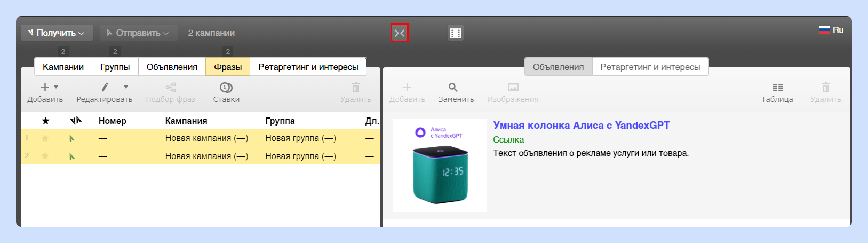Open the Отправить dropdown
Image resolution: width=868 pixels, height=243 pixels.
pyautogui.click(x=138, y=33)
